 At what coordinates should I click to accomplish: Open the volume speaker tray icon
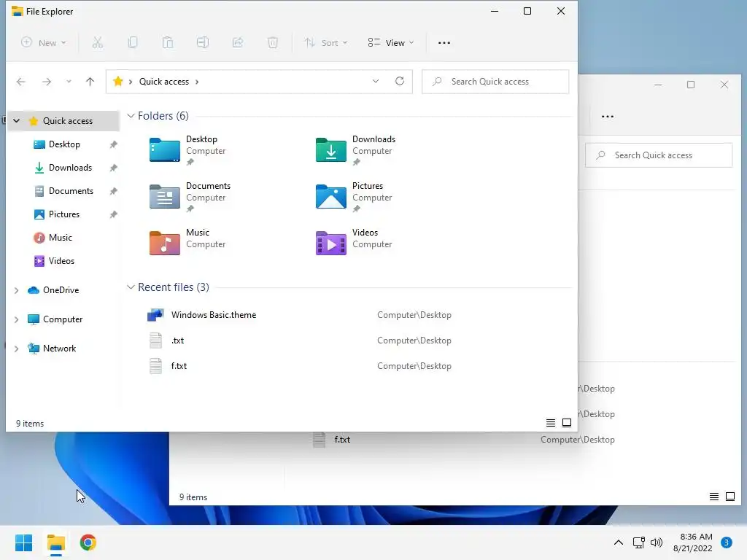click(x=657, y=542)
